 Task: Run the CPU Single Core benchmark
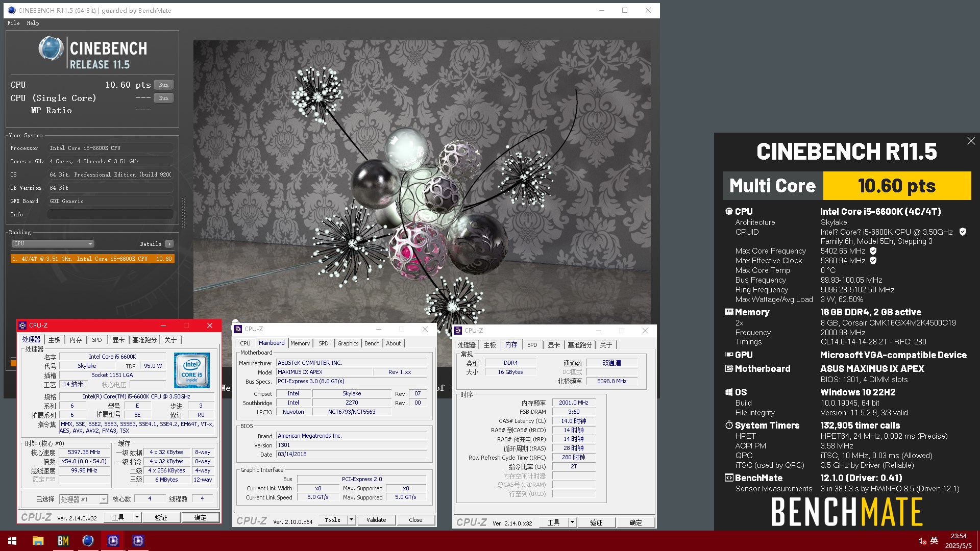coord(164,98)
